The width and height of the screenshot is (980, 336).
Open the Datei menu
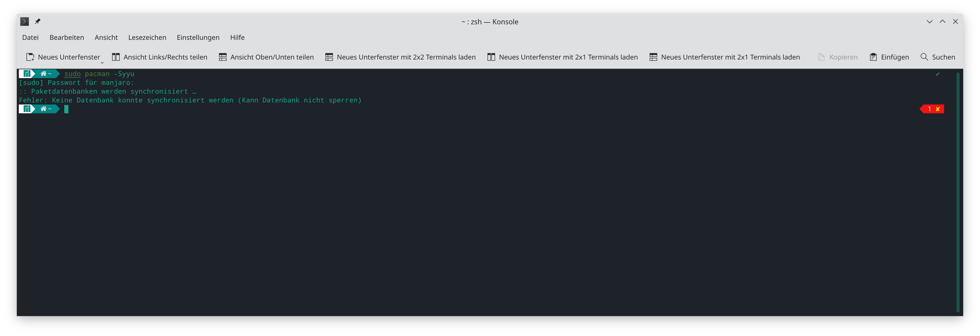tap(30, 37)
